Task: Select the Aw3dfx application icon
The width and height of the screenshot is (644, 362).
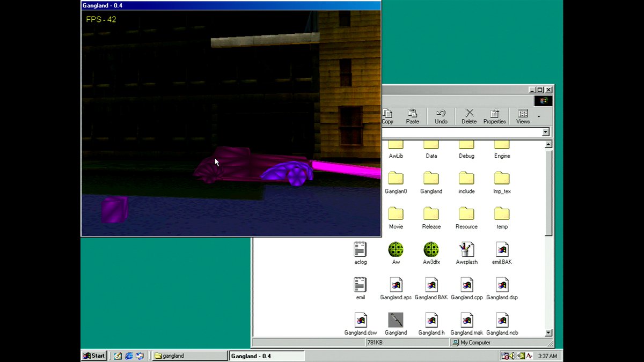Action: pyautogui.click(x=431, y=249)
